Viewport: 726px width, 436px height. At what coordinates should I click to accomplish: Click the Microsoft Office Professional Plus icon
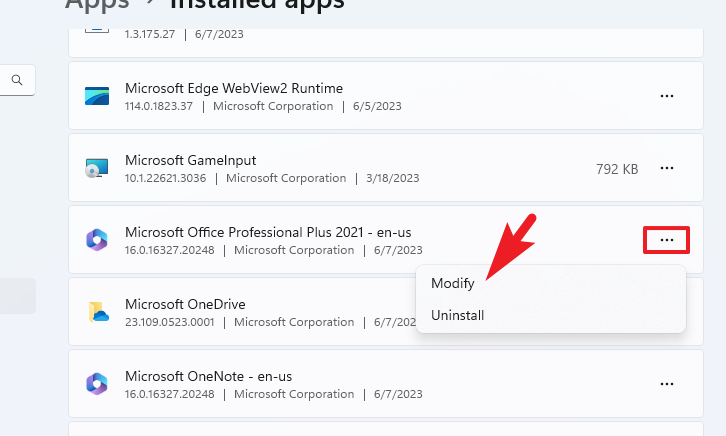point(97,240)
